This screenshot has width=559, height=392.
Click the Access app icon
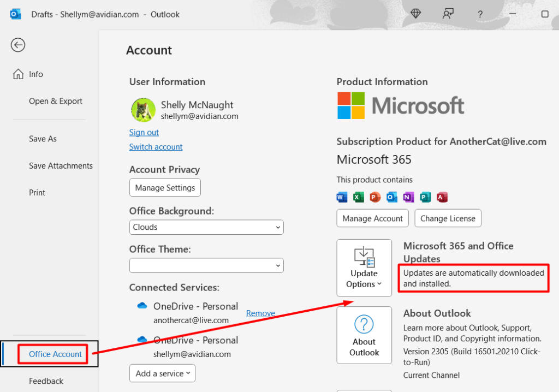point(442,197)
